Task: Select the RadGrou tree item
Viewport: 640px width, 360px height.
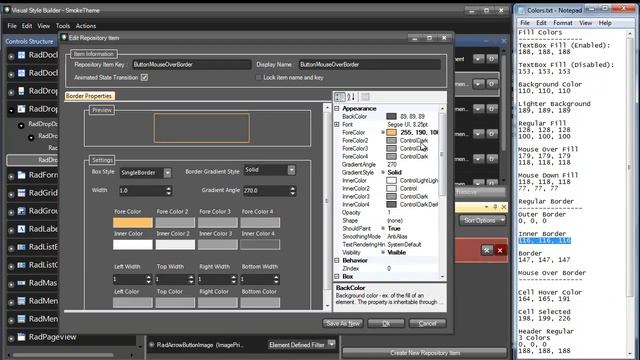Action: [x=43, y=211]
